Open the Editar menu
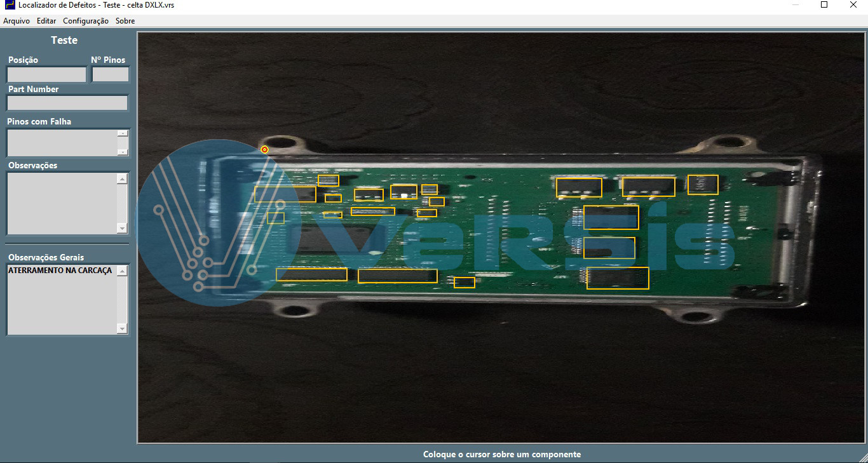This screenshot has height=463, width=868. point(46,21)
